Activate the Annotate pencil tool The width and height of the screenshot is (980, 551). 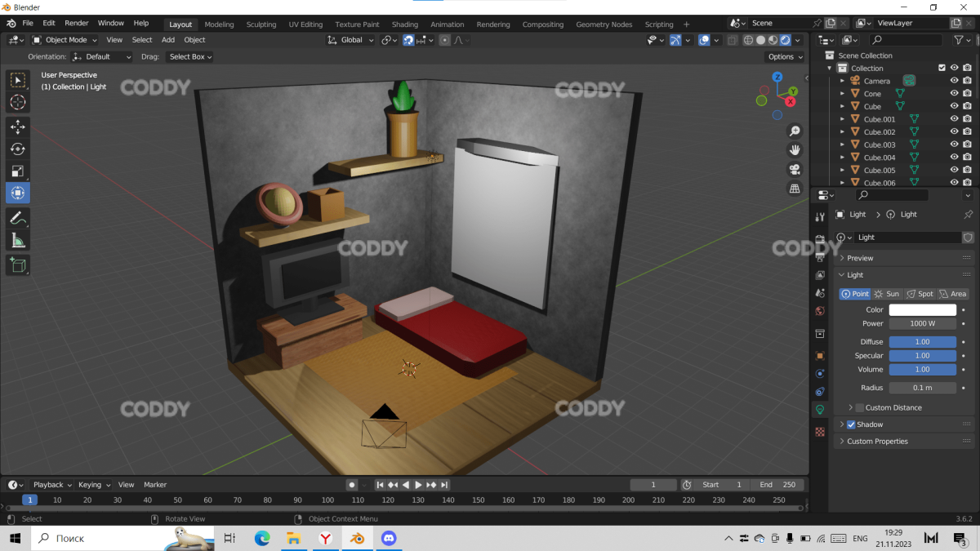[18, 218]
